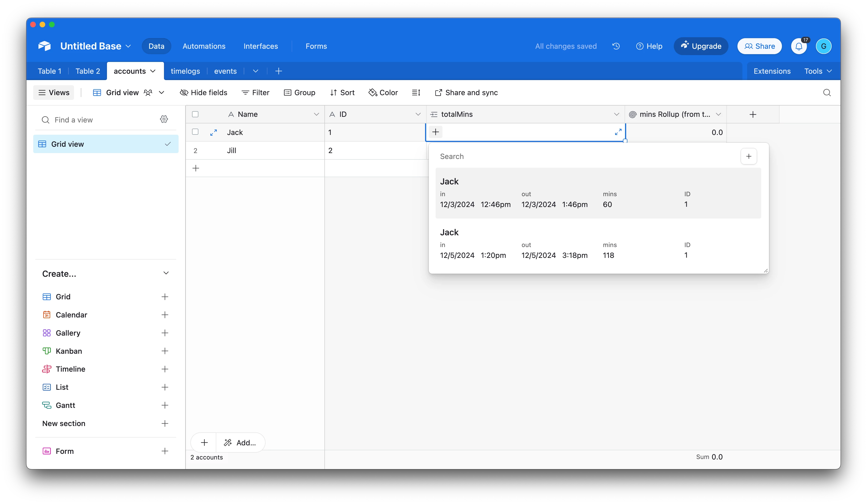Open Name field dropdown arrow

click(316, 114)
